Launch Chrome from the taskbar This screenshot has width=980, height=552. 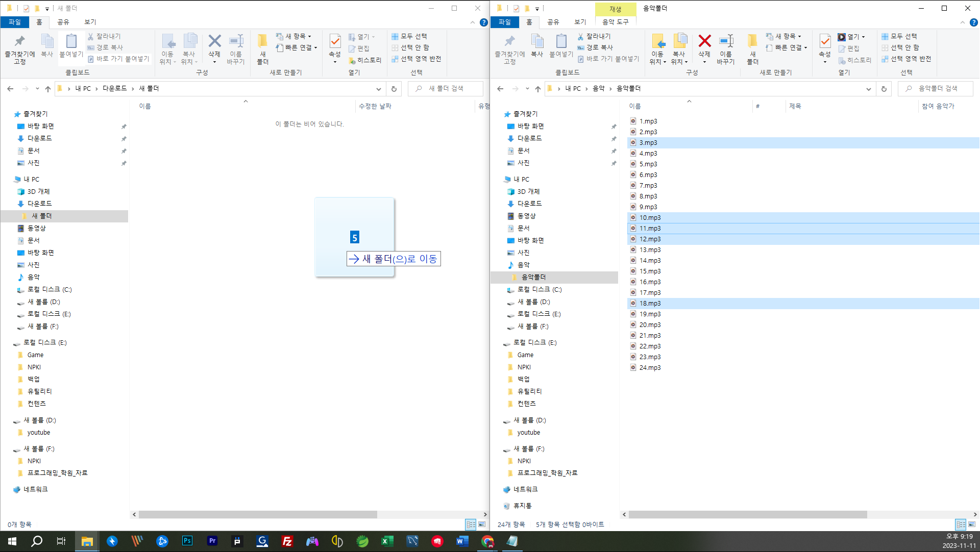click(x=486, y=541)
